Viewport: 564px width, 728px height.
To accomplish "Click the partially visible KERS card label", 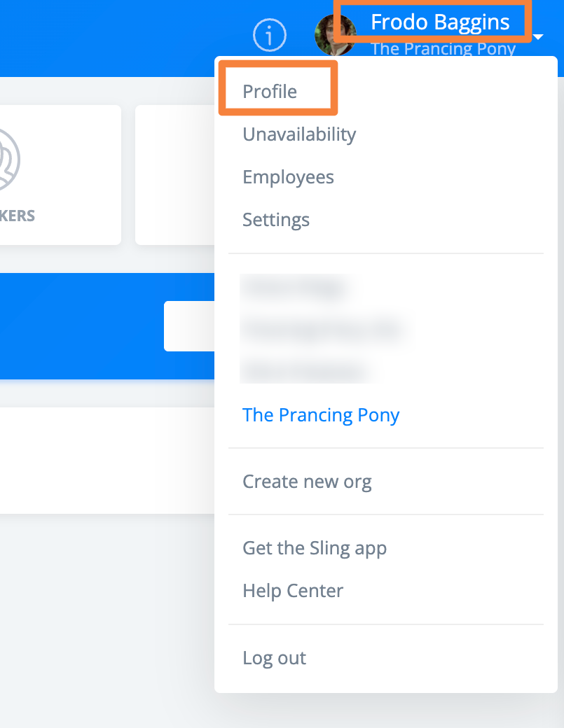I will click(x=17, y=216).
